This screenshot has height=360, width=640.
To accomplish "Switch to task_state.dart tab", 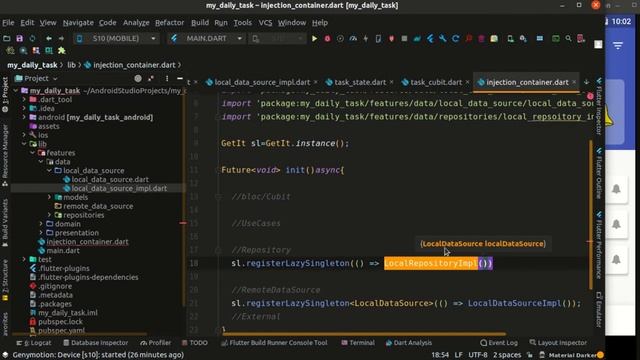I will tap(360, 82).
